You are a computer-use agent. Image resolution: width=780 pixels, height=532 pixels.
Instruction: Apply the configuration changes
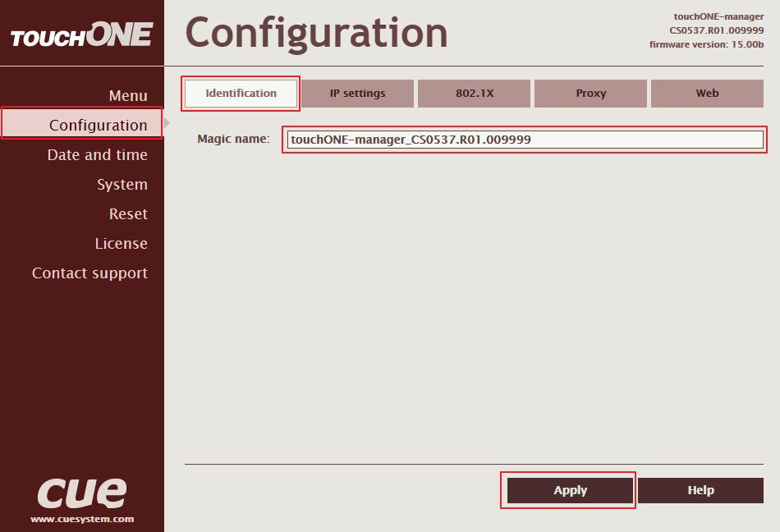click(x=570, y=490)
